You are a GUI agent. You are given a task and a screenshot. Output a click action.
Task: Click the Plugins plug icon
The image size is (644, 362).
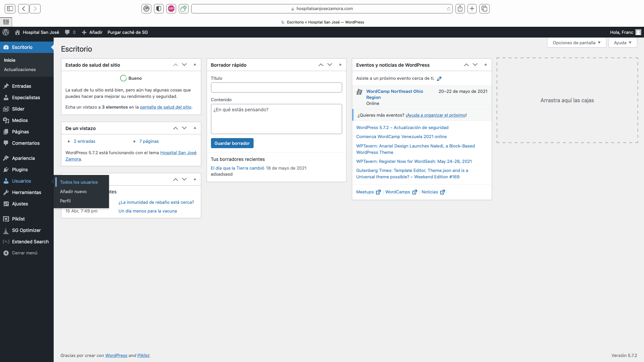pos(6,170)
